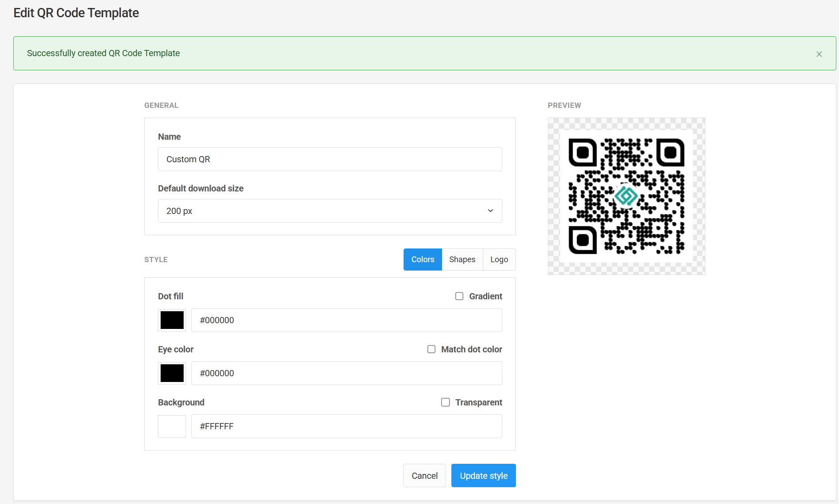Click the QR code preview image
This screenshot has height=504, width=839.
click(x=627, y=196)
